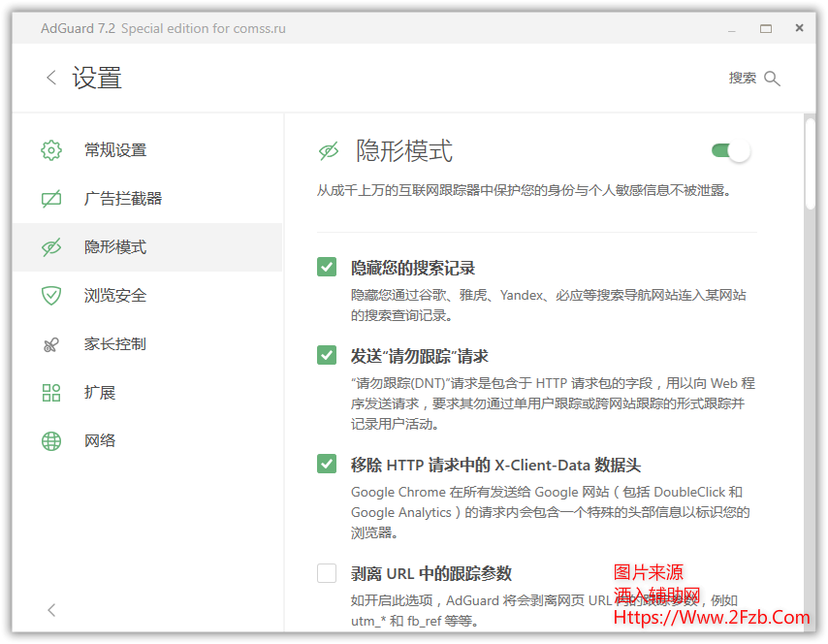Screen dimensions: 828x644
Task: Click the magnifier search icon
Action: (x=772, y=79)
